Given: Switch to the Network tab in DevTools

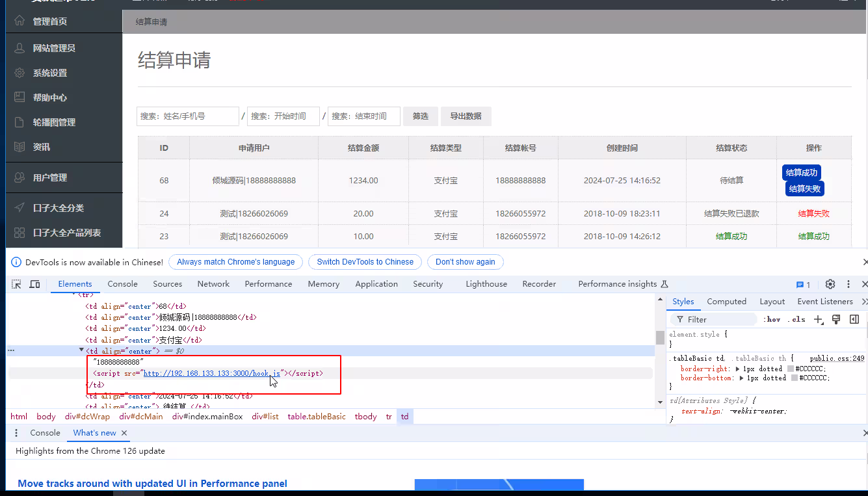Looking at the screenshot, I should [x=213, y=284].
